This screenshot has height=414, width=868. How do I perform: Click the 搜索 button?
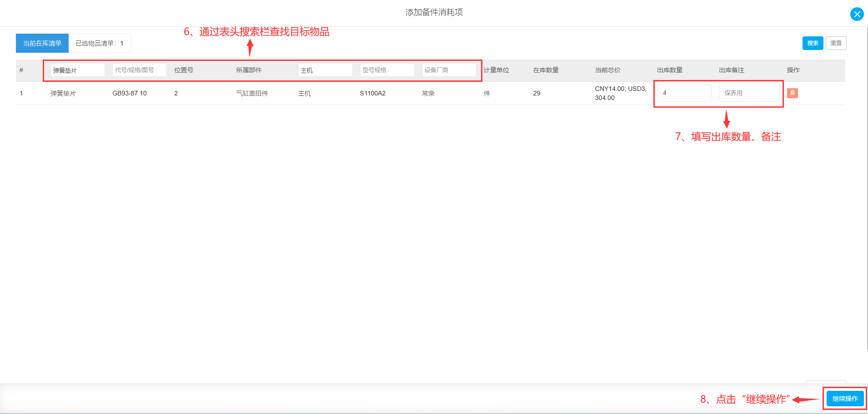click(813, 43)
